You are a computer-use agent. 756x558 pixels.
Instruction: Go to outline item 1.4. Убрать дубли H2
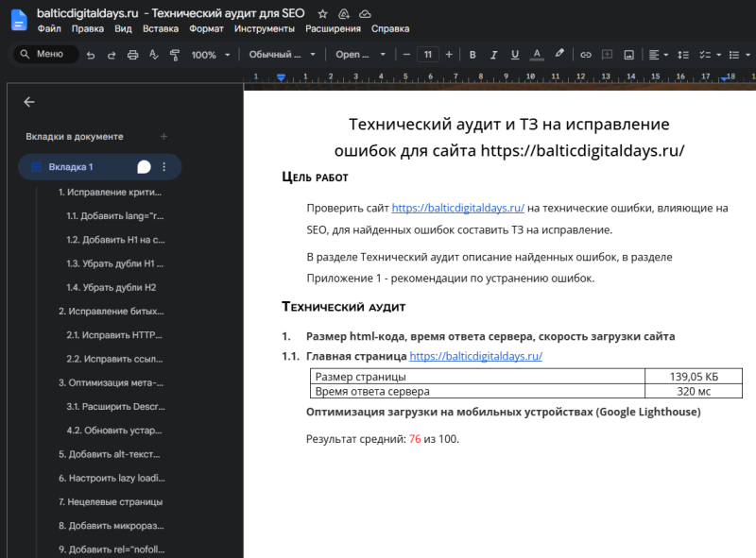tap(112, 287)
